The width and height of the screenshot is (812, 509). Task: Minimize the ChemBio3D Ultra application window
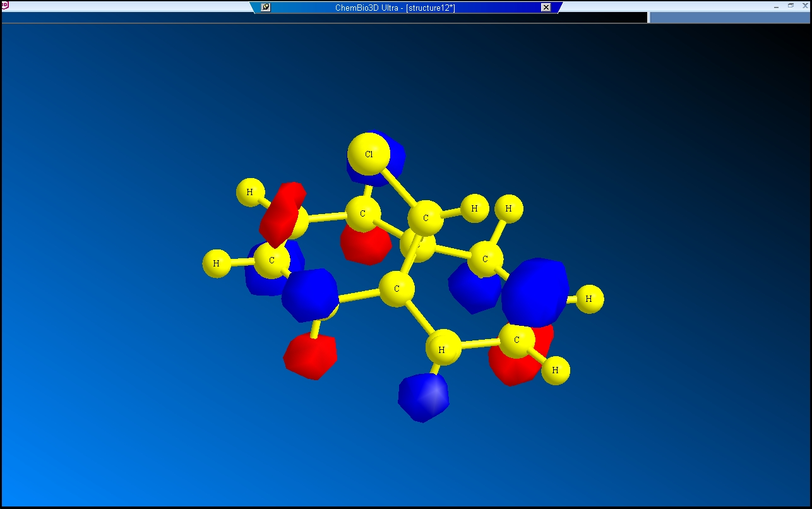(777, 6)
